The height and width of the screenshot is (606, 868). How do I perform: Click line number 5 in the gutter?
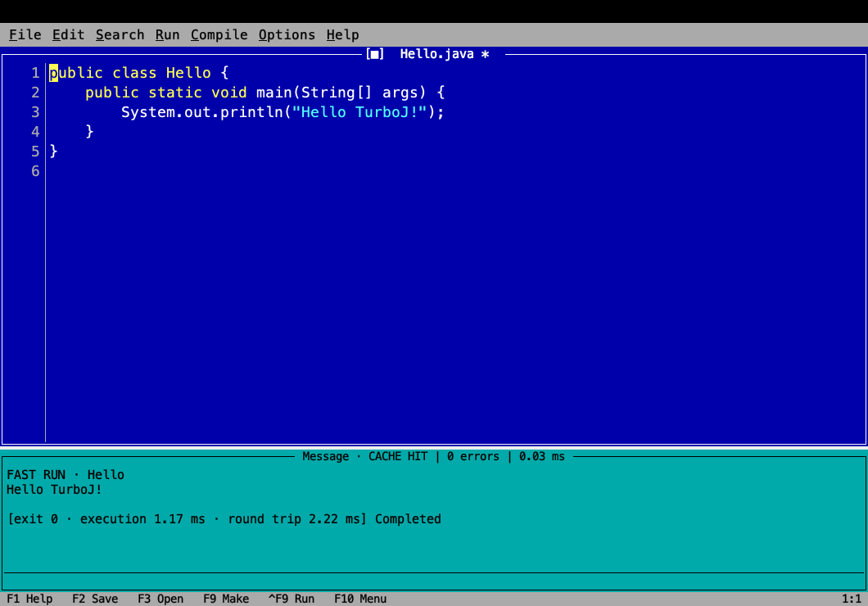click(x=35, y=151)
